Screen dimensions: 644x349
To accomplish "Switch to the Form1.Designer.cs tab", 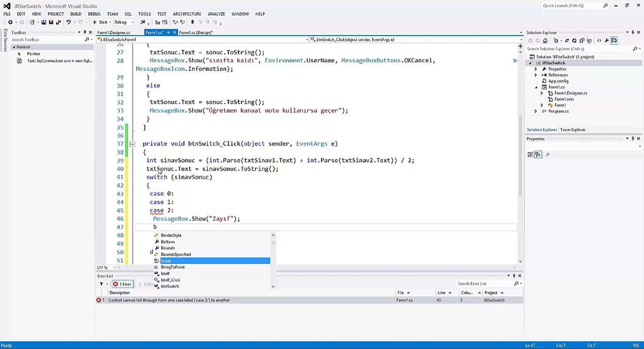I will 114,32.
